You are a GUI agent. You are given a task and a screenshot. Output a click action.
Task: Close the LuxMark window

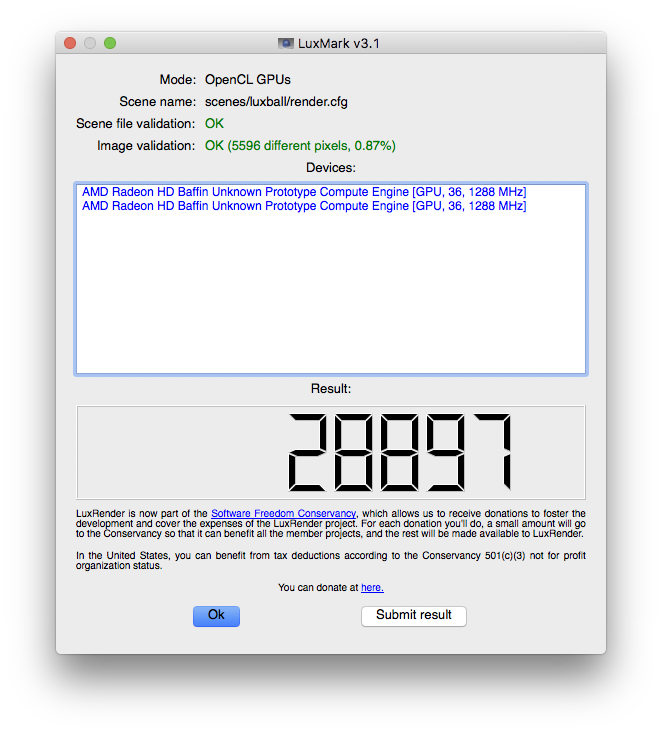[x=70, y=43]
